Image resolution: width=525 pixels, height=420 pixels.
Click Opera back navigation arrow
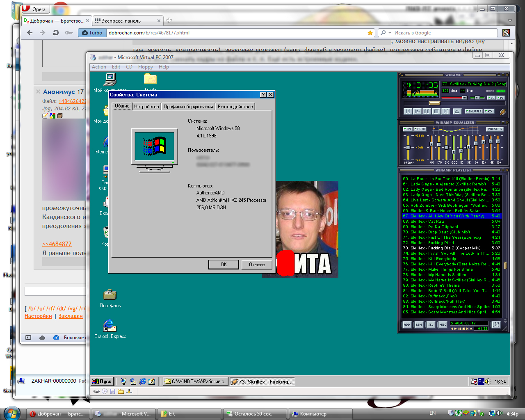coord(30,33)
